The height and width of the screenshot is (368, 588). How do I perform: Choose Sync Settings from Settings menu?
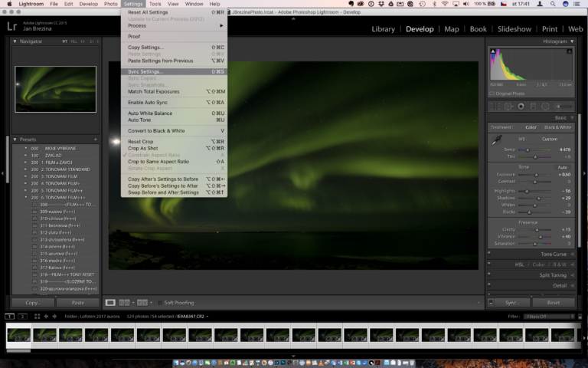pyautogui.click(x=145, y=71)
